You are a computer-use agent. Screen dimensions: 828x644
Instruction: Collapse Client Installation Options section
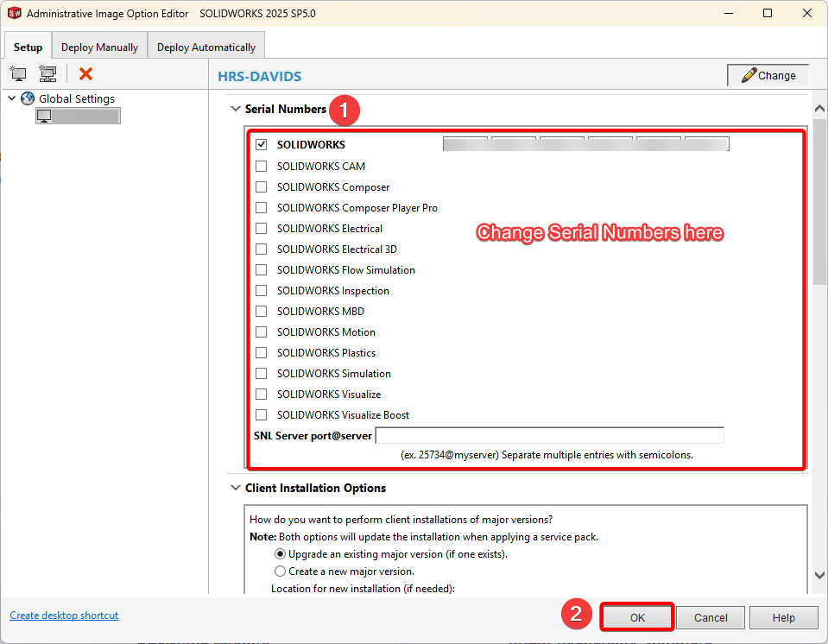pos(236,488)
